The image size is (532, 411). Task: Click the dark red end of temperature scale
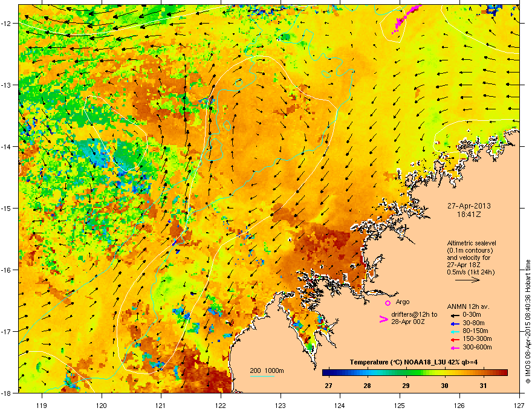pos(505,373)
